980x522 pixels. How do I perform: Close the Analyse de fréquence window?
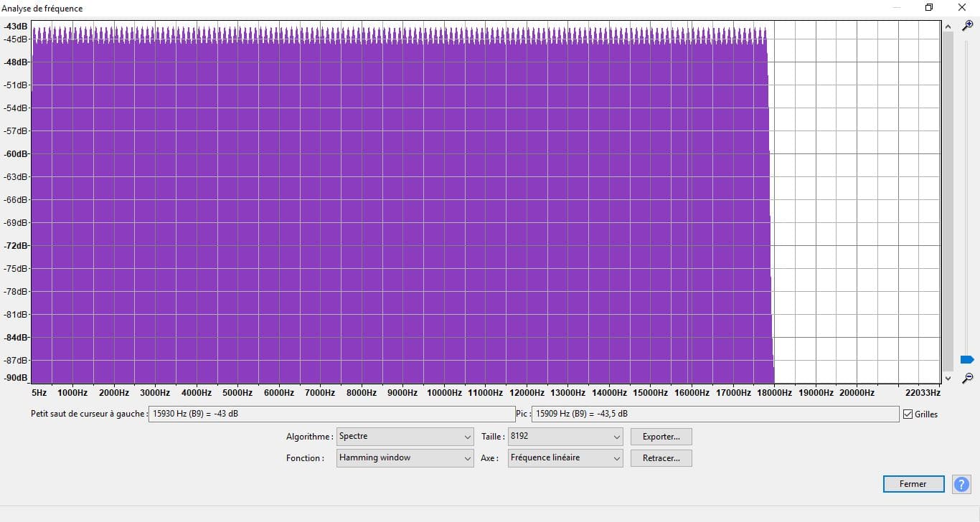tap(962, 8)
